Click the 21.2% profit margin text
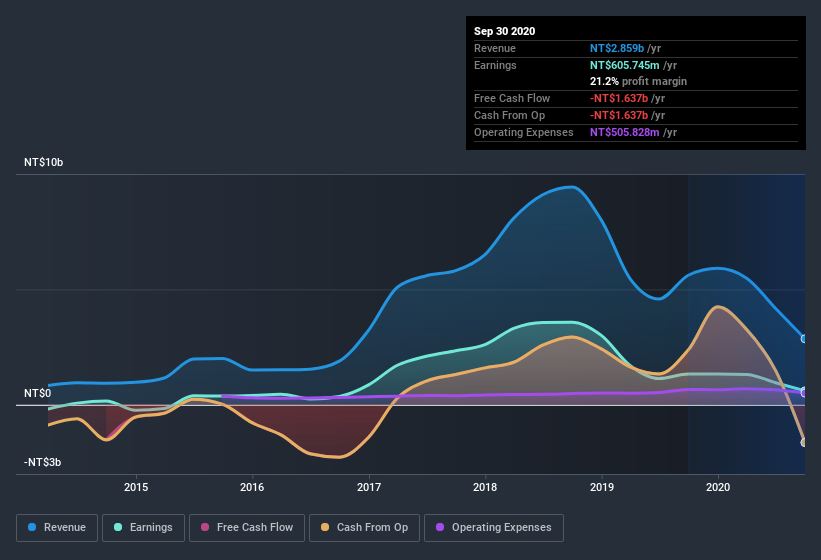Screen dimensions: 821x560 pos(638,81)
